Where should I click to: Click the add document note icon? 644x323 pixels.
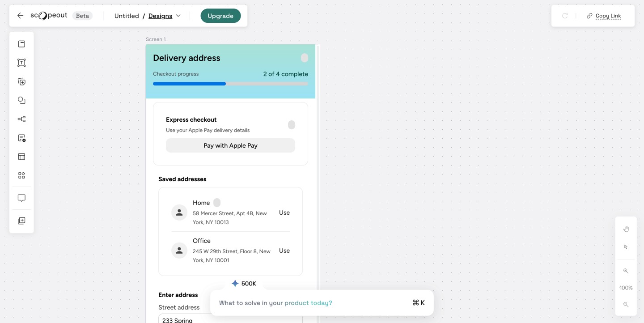(x=21, y=138)
